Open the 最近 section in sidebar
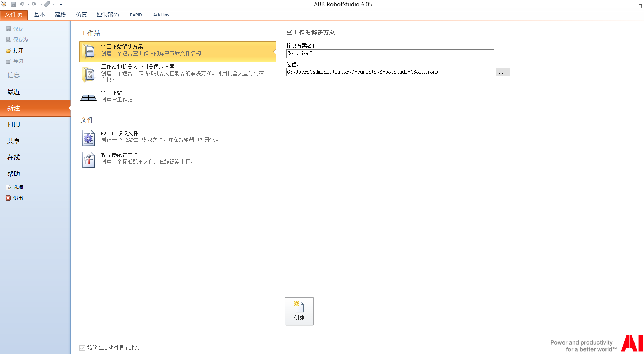The height and width of the screenshot is (354, 644). click(14, 92)
